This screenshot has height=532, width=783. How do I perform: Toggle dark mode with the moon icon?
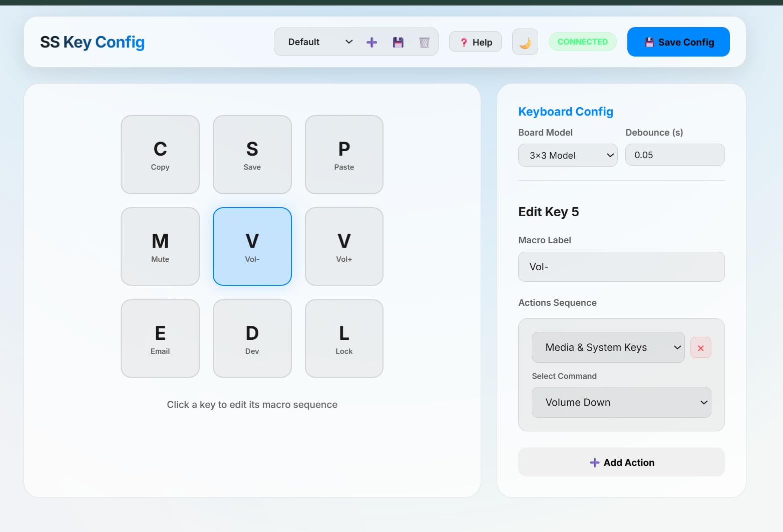click(525, 42)
